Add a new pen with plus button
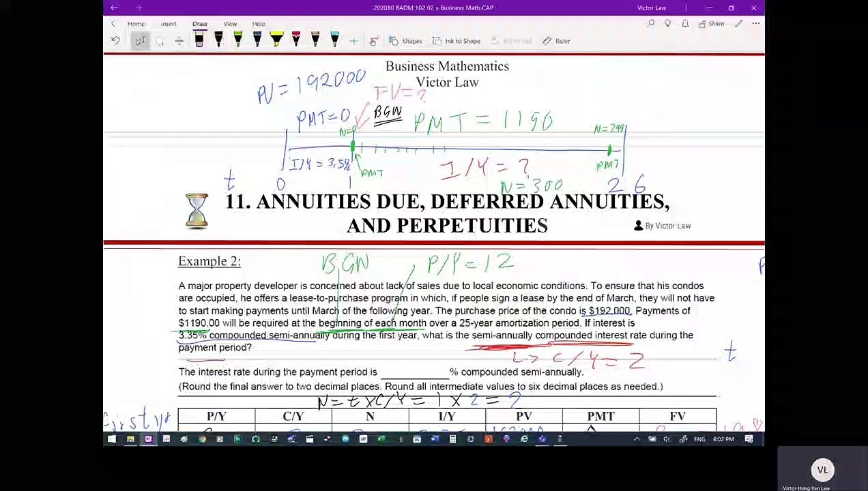 click(x=353, y=41)
